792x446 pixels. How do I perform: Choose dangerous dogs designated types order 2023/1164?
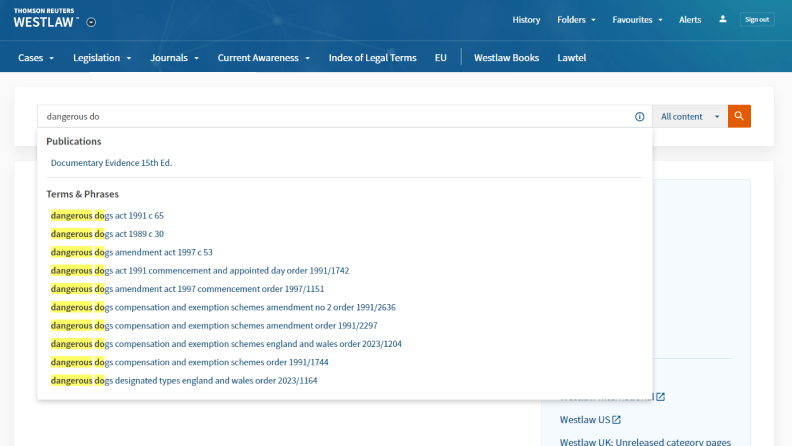pyautogui.click(x=185, y=380)
